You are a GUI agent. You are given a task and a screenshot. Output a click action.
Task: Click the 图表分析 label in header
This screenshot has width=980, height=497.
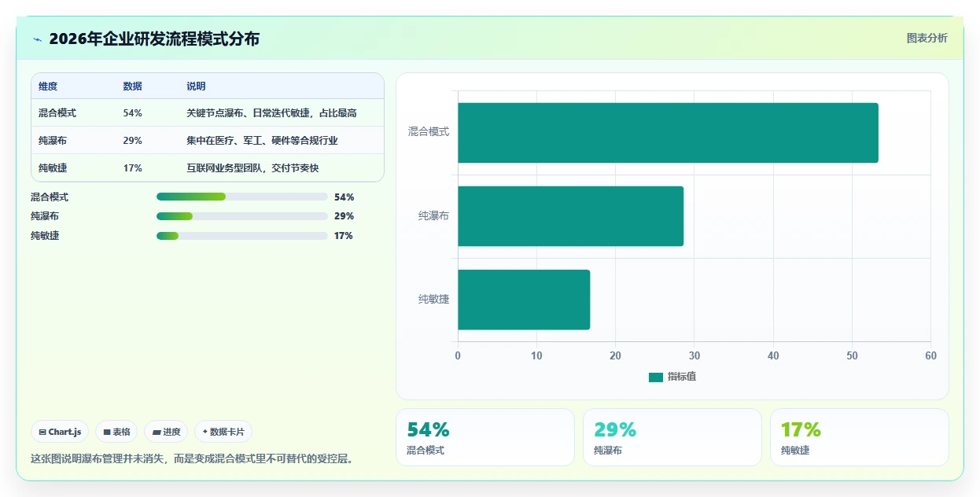927,38
